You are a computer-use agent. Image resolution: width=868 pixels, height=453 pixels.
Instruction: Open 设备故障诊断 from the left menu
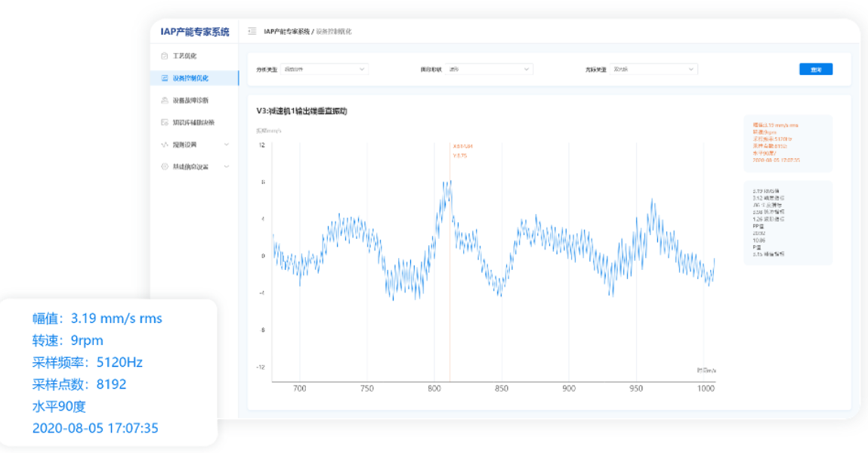(x=190, y=100)
